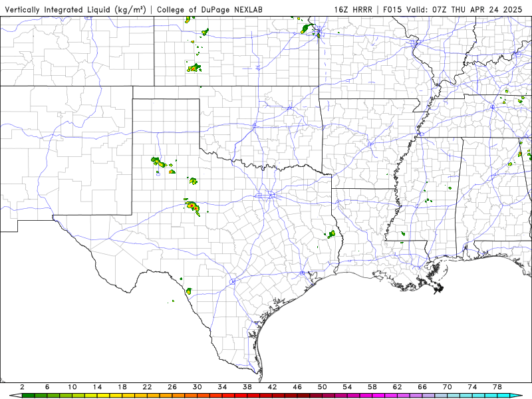532x399 pixels.
Task: Click the "16Z HRRR" model run label
Action: click(x=353, y=9)
